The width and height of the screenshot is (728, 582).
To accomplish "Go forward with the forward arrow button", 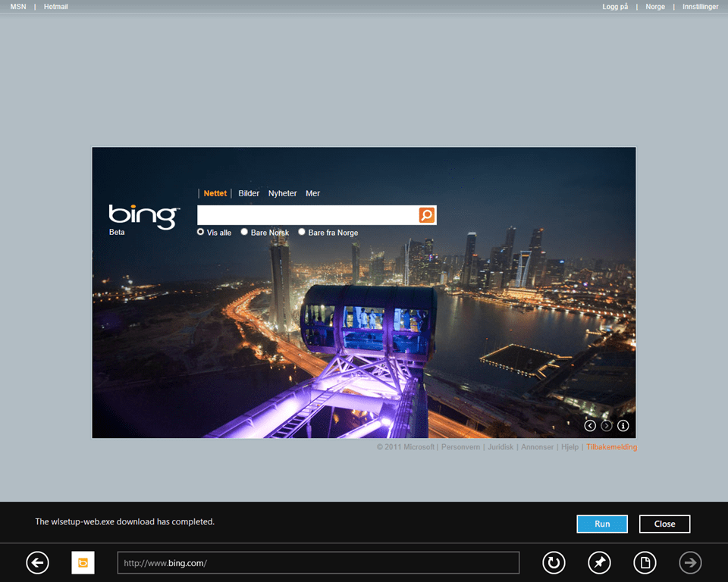I will pyautogui.click(x=690, y=563).
